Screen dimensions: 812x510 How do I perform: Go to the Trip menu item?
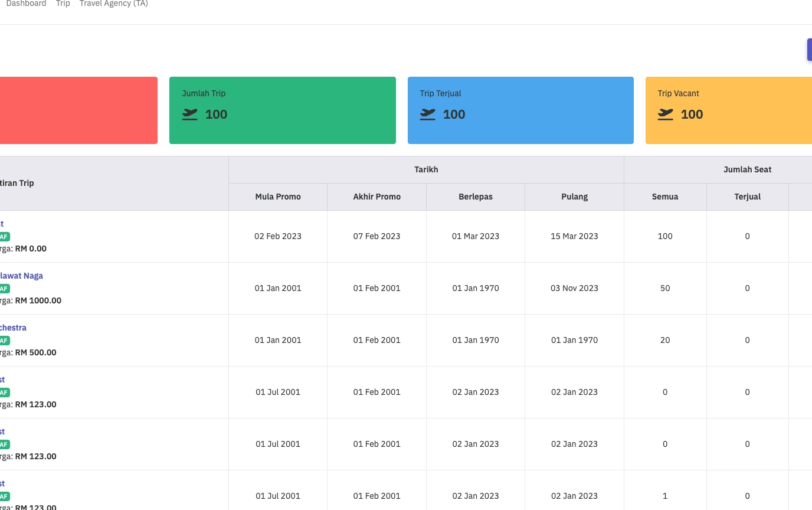point(63,4)
